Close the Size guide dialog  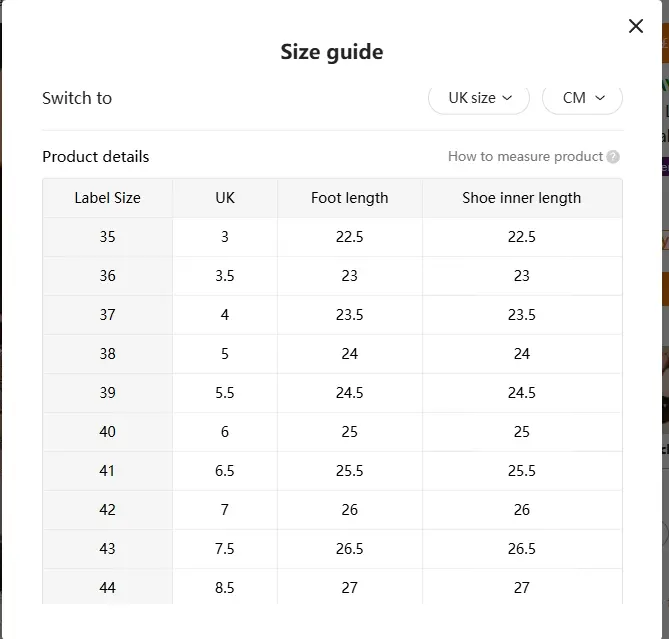(x=636, y=26)
